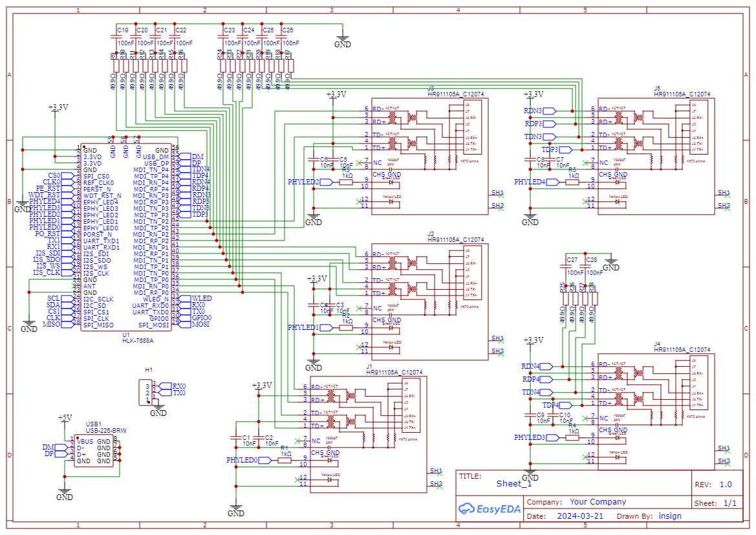Click capacitor C2 label
756x535 pixels.
[x=268, y=437]
